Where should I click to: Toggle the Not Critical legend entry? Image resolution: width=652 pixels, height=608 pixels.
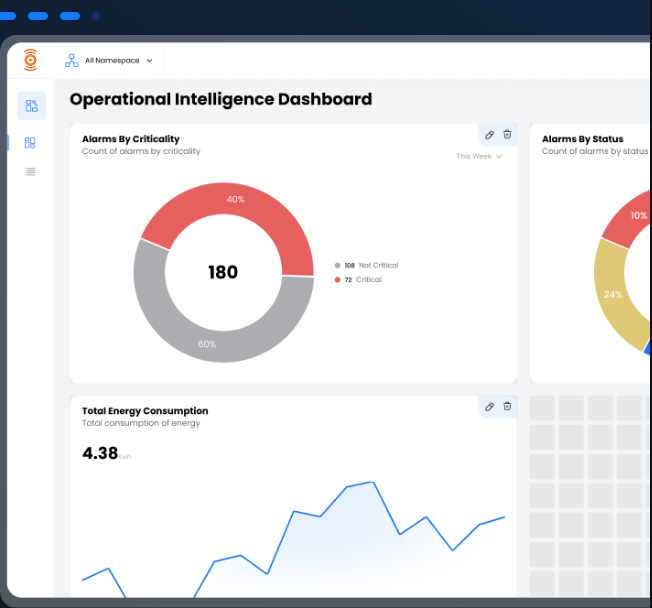[x=367, y=265]
